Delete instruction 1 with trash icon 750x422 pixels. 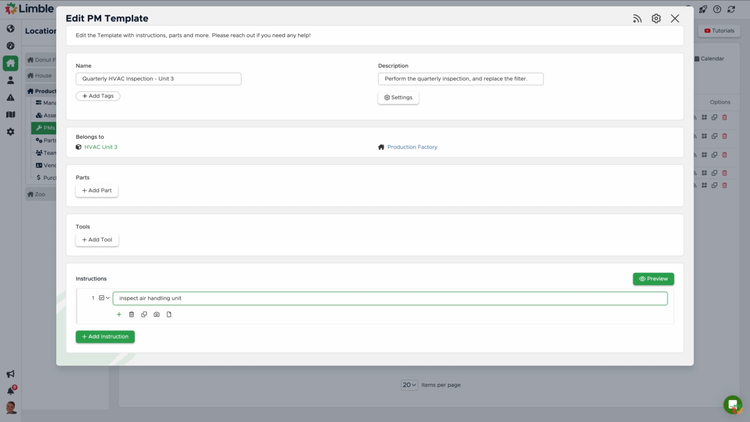tap(132, 314)
